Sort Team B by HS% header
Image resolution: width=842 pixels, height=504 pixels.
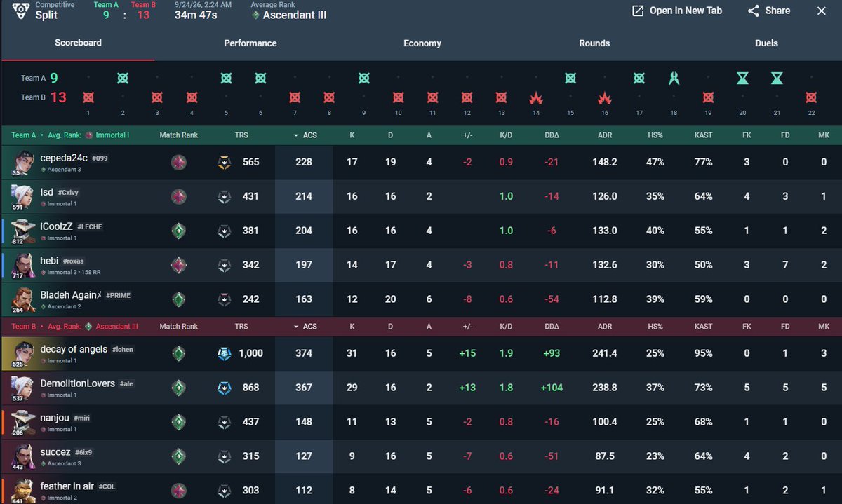coord(655,326)
